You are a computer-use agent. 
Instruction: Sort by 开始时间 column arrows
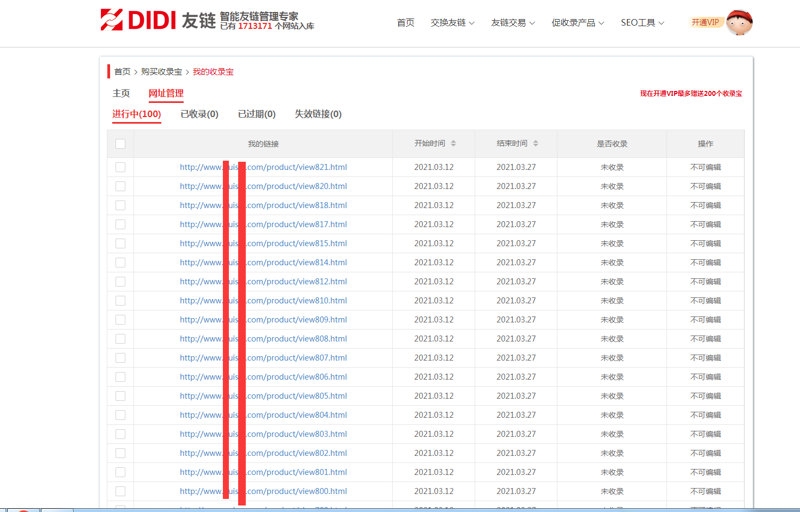(x=453, y=144)
